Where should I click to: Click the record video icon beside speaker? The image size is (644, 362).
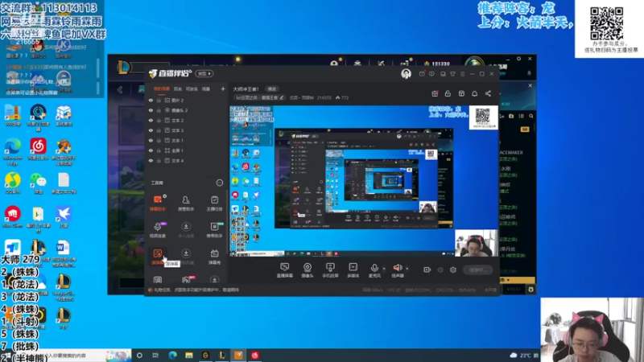(x=427, y=269)
